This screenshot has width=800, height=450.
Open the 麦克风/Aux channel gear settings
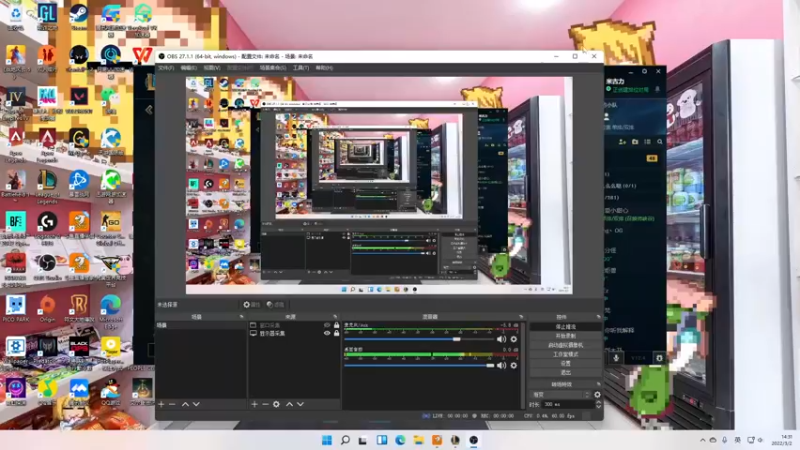pyautogui.click(x=514, y=339)
